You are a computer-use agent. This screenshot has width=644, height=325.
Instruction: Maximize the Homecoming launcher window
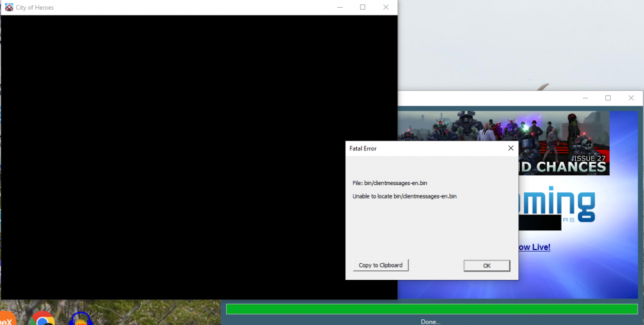[x=608, y=98]
